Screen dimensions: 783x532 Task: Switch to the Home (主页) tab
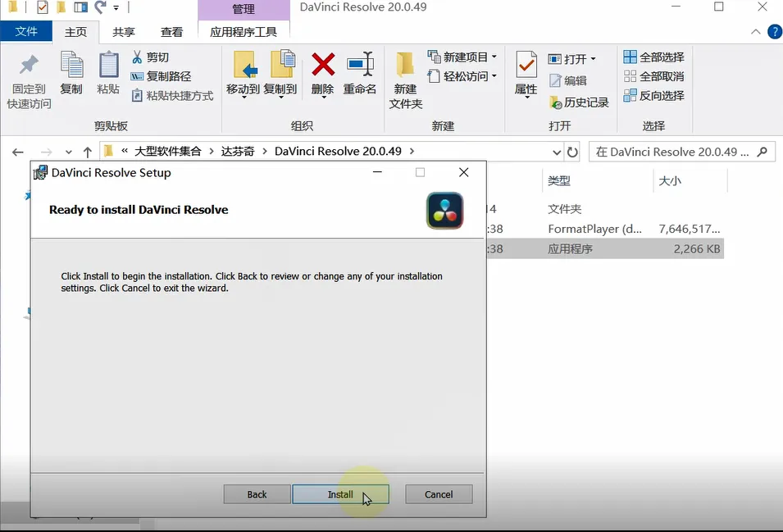point(75,32)
